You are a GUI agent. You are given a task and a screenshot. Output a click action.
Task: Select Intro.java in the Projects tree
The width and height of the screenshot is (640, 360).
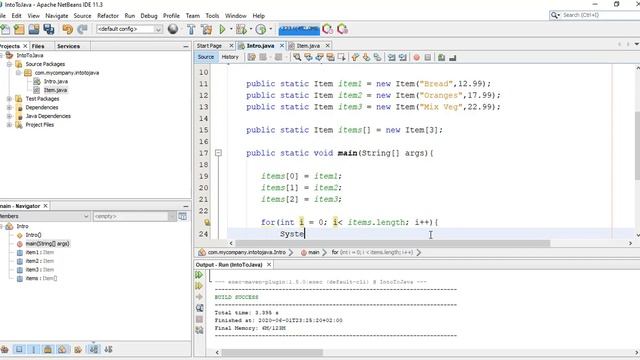click(x=56, y=81)
